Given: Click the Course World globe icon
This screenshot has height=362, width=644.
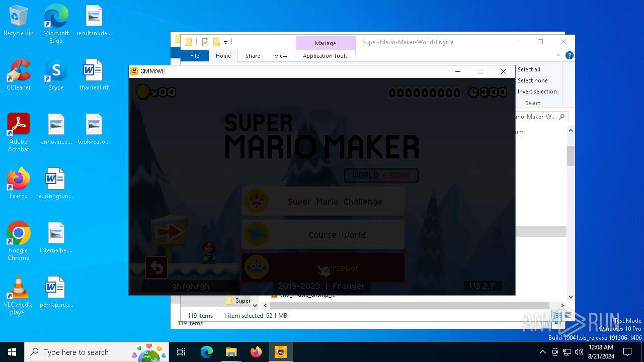Looking at the screenshot, I should click(x=257, y=234).
